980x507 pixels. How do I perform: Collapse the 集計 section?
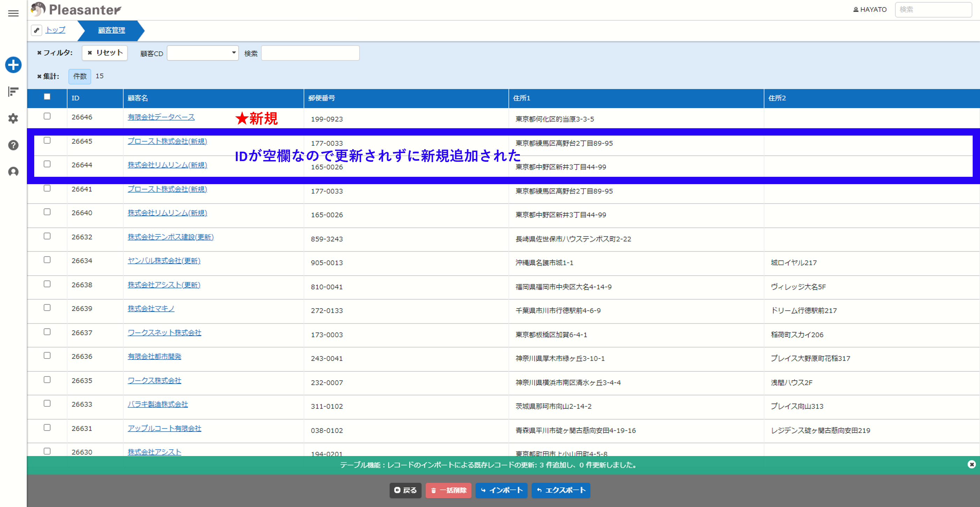click(x=48, y=76)
